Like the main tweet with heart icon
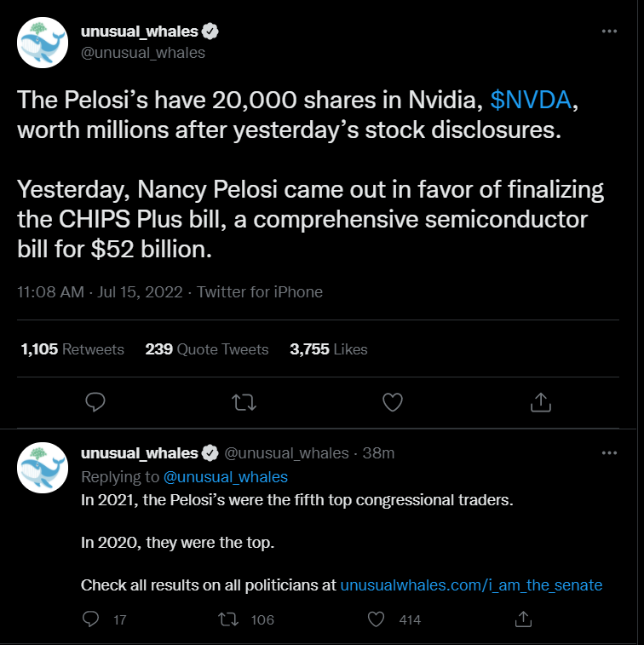The height and width of the screenshot is (645, 644). point(393,402)
